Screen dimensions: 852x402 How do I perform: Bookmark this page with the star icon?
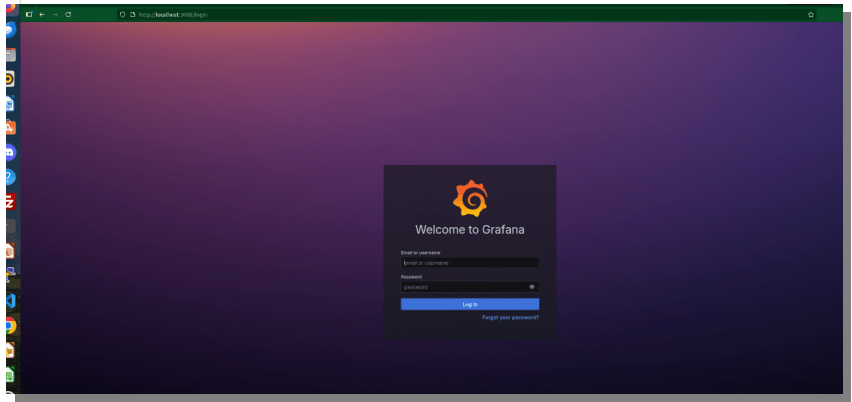click(810, 14)
